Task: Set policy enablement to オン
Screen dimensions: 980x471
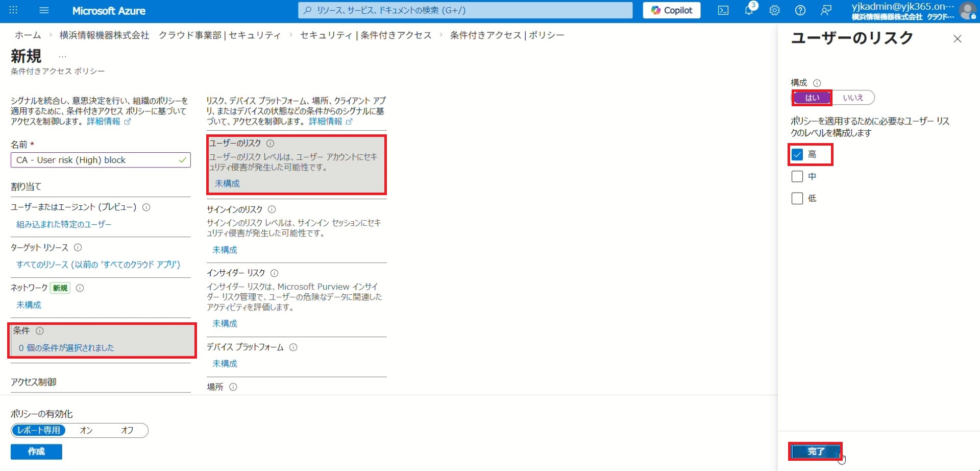Action: [86, 430]
